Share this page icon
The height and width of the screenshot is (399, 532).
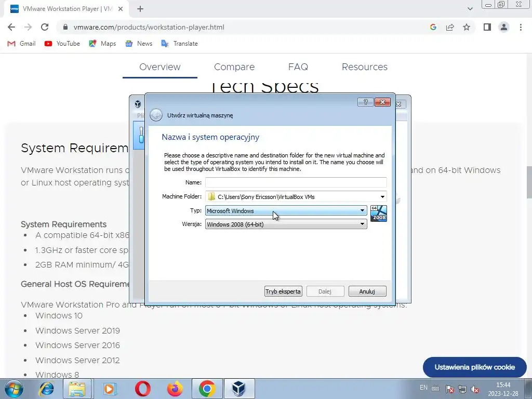tap(450, 27)
